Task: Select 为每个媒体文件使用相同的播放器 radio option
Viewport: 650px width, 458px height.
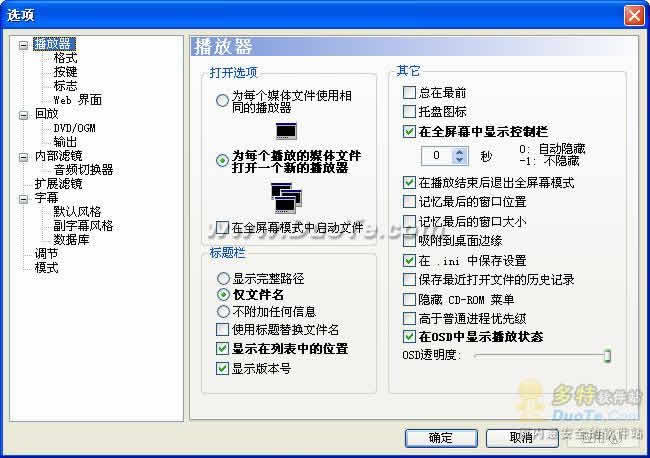Action: [x=223, y=100]
